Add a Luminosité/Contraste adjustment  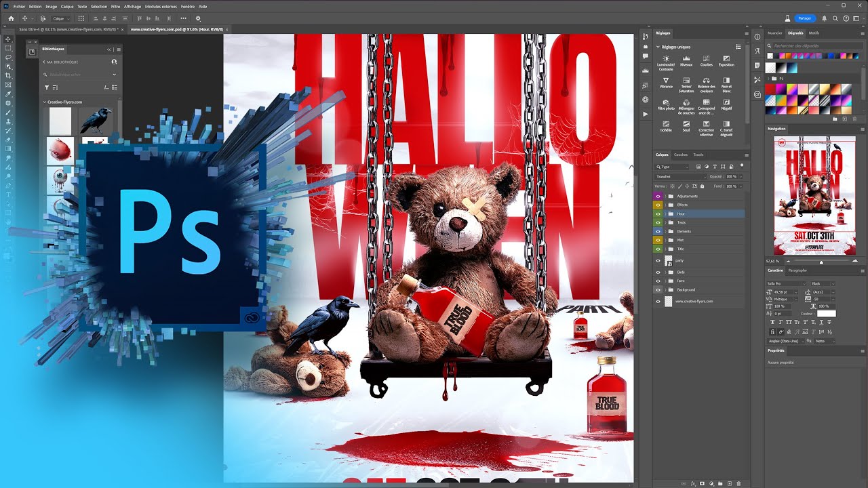pyautogui.click(x=666, y=64)
